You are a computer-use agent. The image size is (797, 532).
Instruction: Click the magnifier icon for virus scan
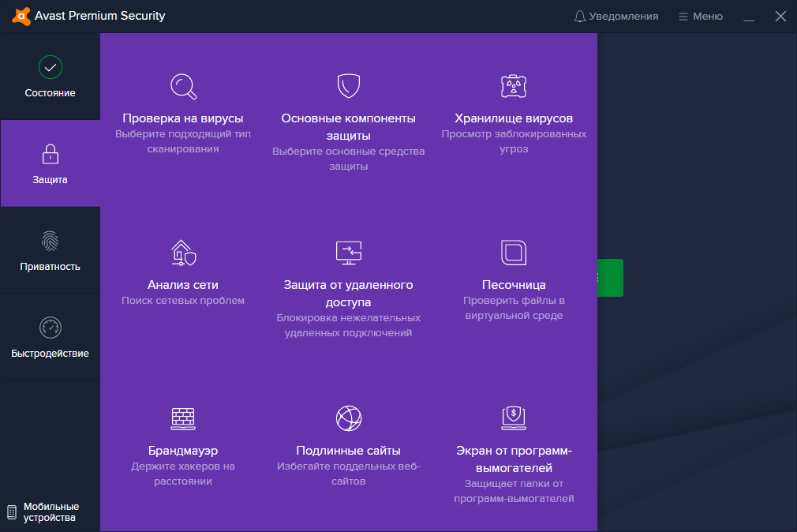(183, 87)
